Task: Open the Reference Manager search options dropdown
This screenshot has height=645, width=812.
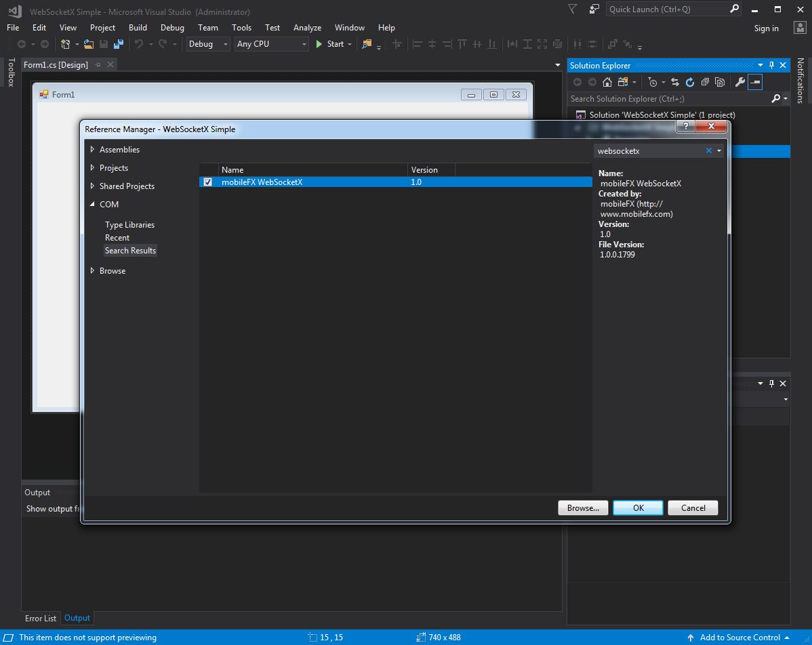Action: point(718,150)
